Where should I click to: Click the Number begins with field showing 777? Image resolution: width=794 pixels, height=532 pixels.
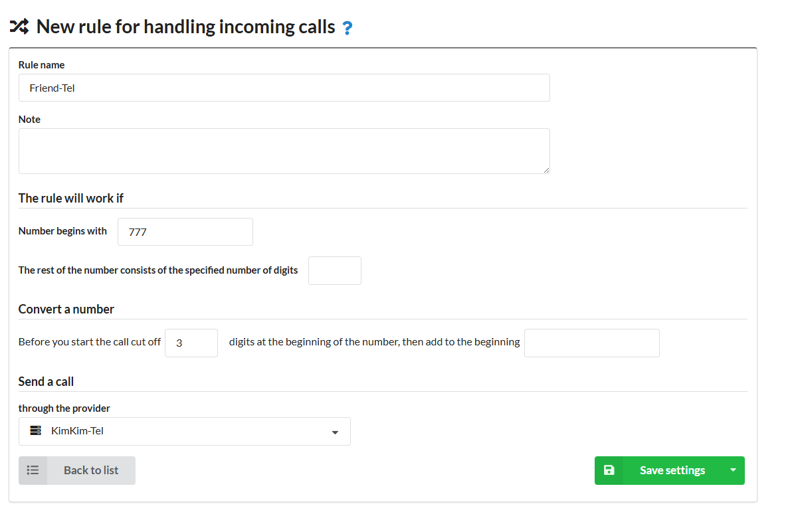click(x=185, y=232)
